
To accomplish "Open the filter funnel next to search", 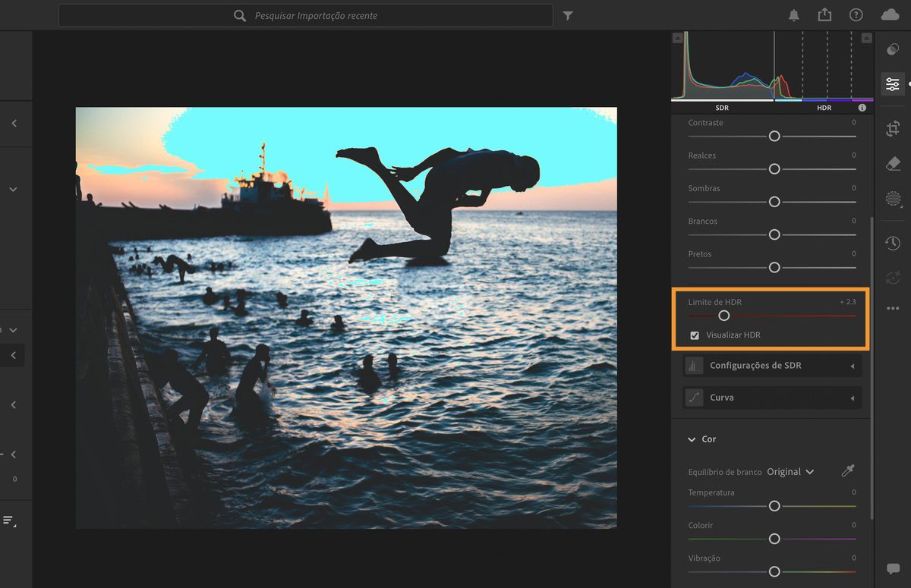I will (x=568, y=16).
